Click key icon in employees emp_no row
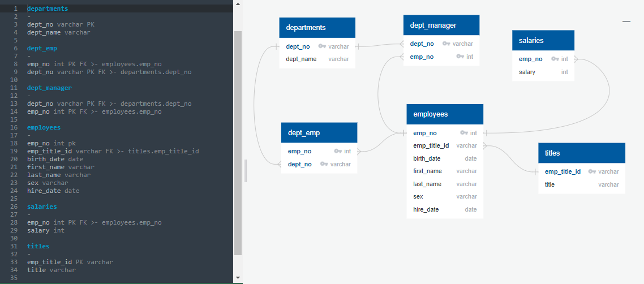The image size is (644, 284). click(x=464, y=133)
